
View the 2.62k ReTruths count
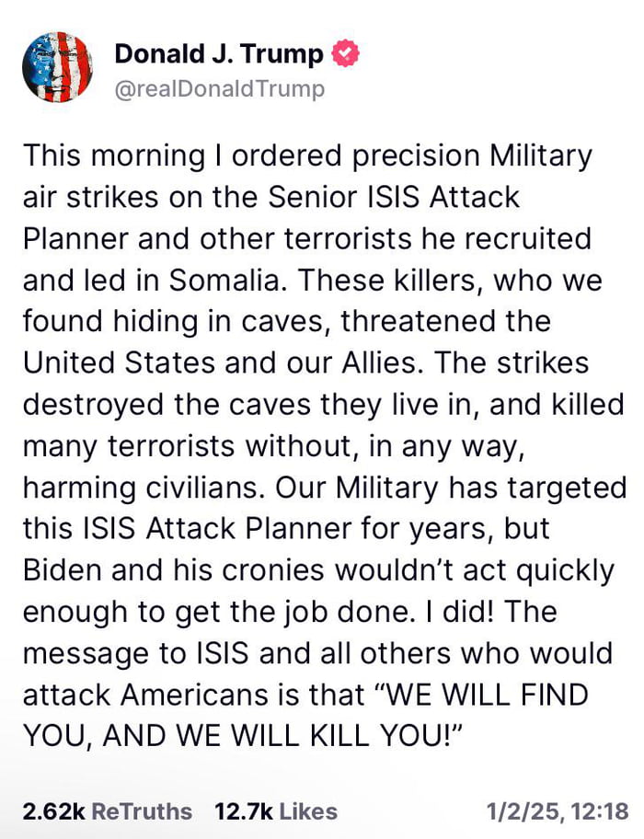click(x=52, y=810)
